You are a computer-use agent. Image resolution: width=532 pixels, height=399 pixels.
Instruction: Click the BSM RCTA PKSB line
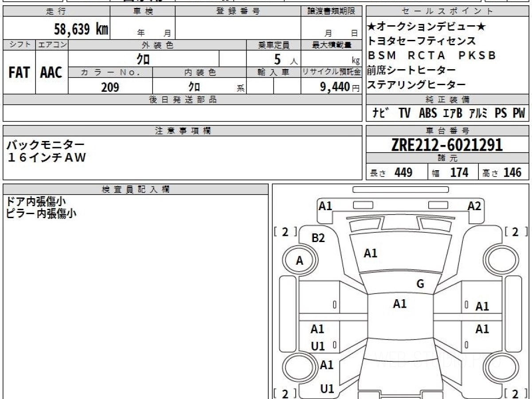pyautogui.click(x=432, y=56)
